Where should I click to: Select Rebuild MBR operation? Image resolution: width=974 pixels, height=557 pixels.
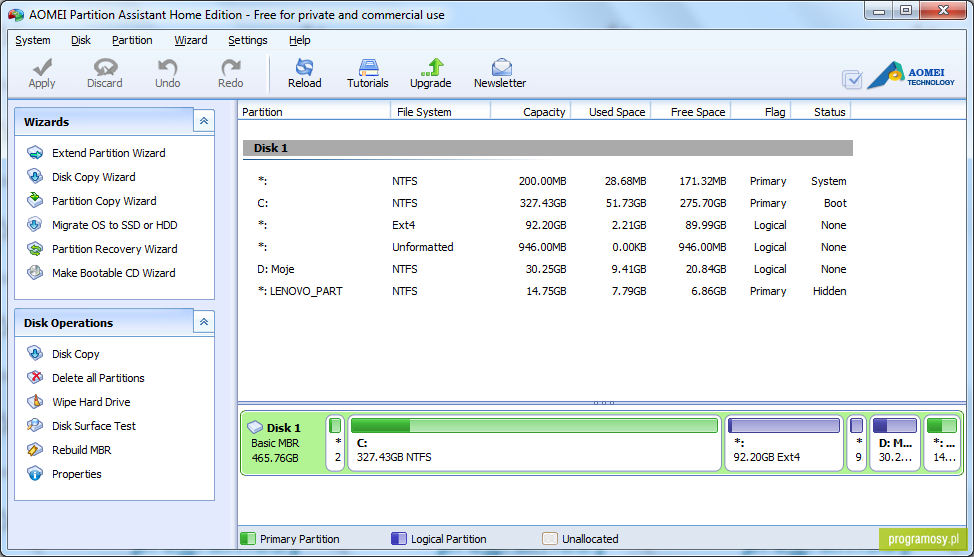pyautogui.click(x=81, y=450)
